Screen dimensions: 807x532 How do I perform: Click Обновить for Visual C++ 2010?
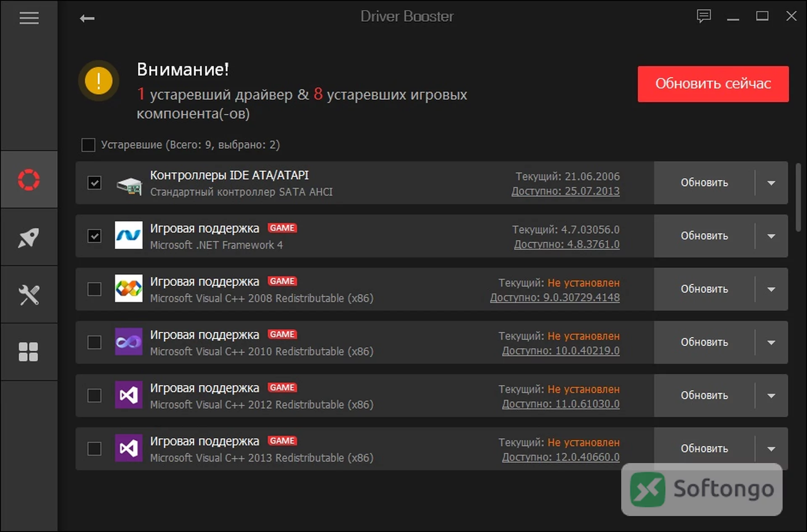(704, 342)
